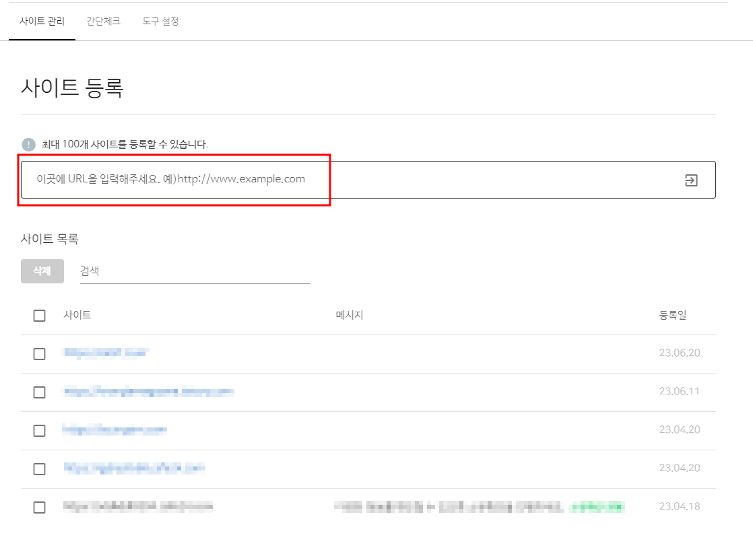Switch to the 간단체크 tab
753x560 pixels.
point(102,21)
